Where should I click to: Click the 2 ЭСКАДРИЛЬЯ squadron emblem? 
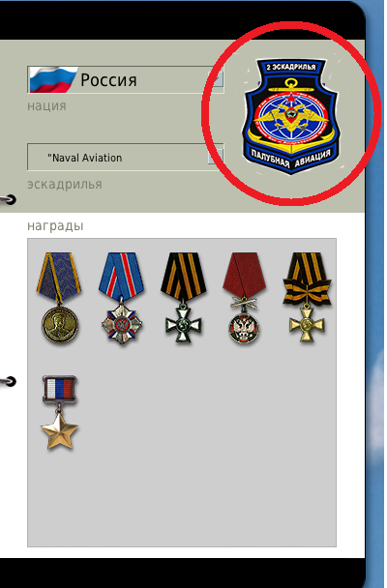(x=290, y=116)
